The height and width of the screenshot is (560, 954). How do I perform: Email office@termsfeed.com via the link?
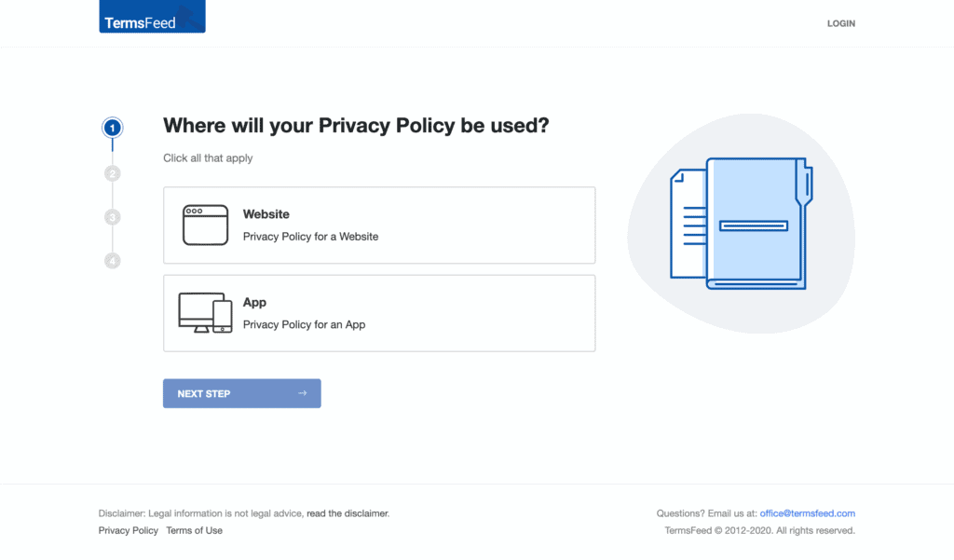pyautogui.click(x=807, y=513)
